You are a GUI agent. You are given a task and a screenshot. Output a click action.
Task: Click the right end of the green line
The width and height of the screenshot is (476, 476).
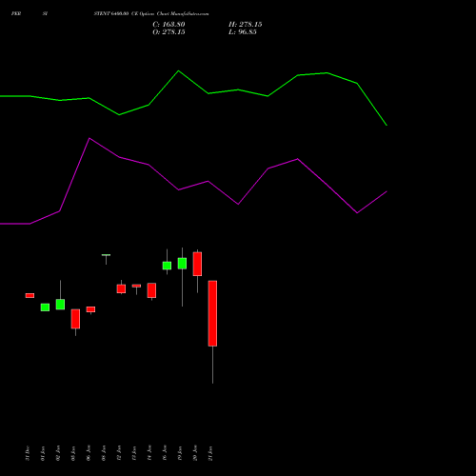387,126
